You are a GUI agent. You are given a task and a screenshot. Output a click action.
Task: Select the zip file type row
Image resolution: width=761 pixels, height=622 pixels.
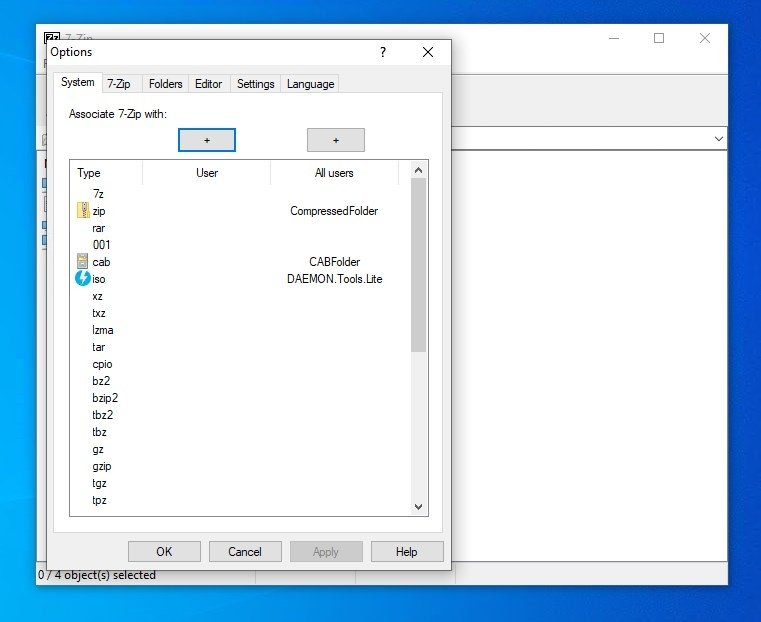pyautogui.click(x=240, y=211)
